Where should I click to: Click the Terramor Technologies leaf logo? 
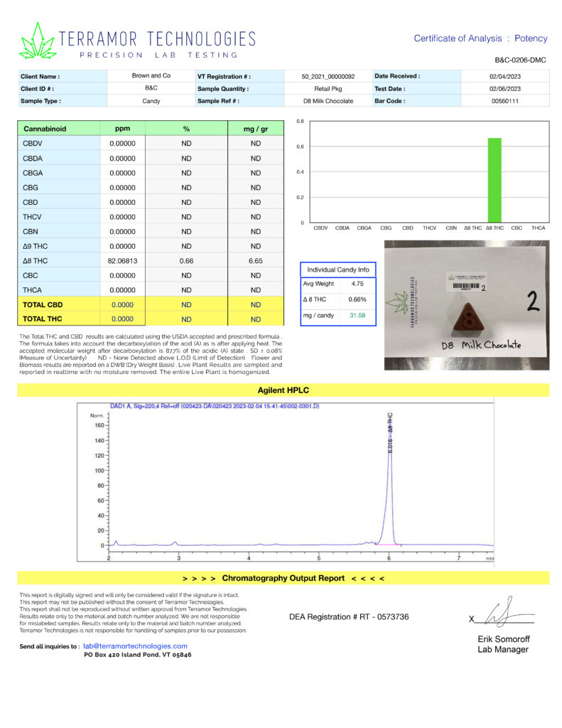[38, 41]
